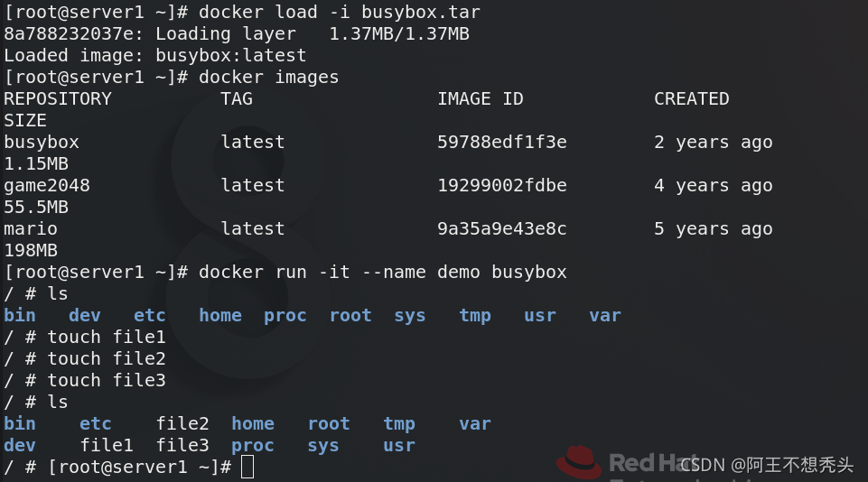Click the CREATED column header
868x482 pixels.
coord(691,98)
